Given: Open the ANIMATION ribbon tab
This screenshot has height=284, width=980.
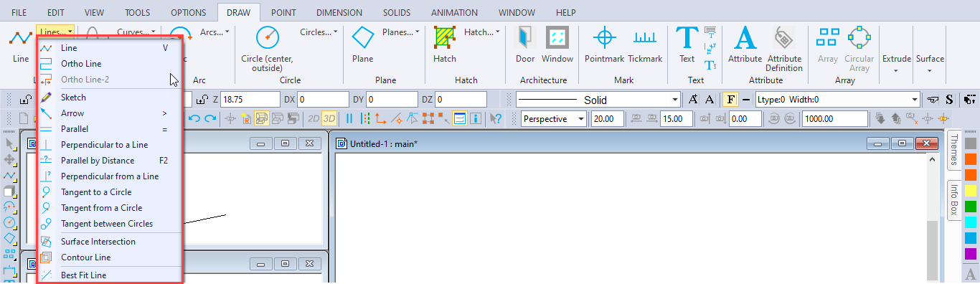Looking at the screenshot, I should [455, 12].
